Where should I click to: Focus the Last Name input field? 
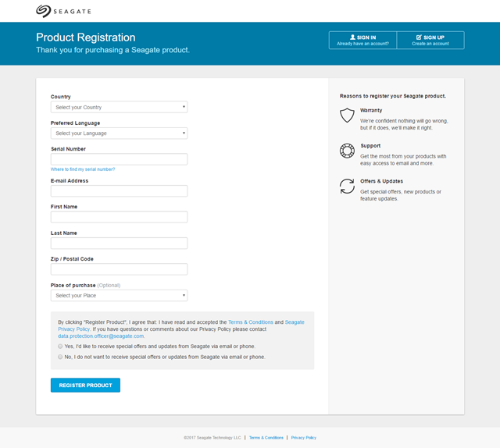pyautogui.click(x=119, y=243)
